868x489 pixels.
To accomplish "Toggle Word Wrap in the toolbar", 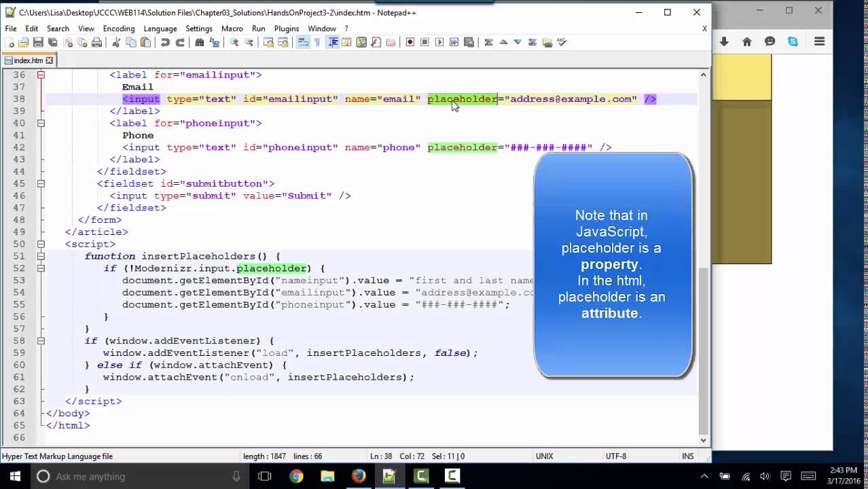I will (x=303, y=42).
